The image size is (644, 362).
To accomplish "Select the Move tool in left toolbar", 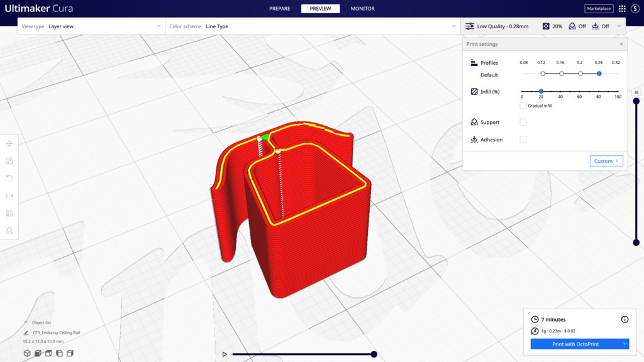I will [9, 143].
